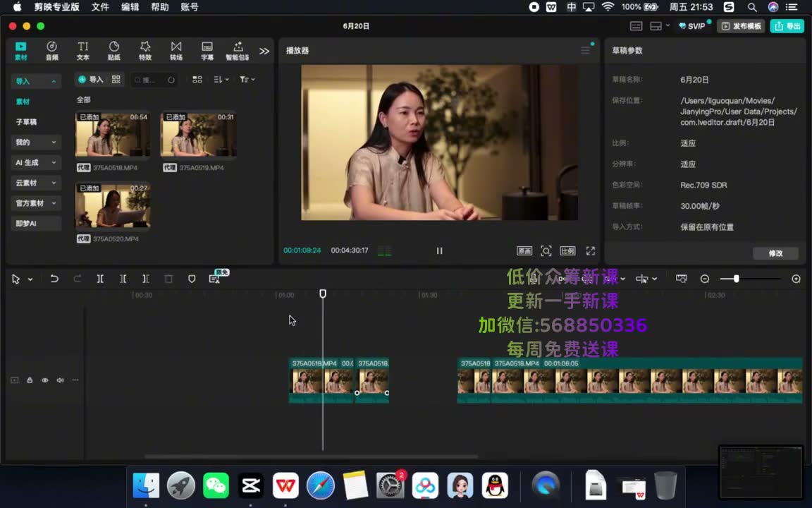Click the QR grid icon beside 导入
The image size is (812, 508).
point(116,79)
